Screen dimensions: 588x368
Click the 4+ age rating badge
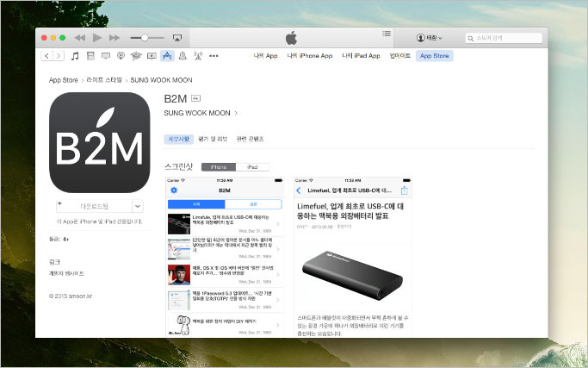click(195, 98)
